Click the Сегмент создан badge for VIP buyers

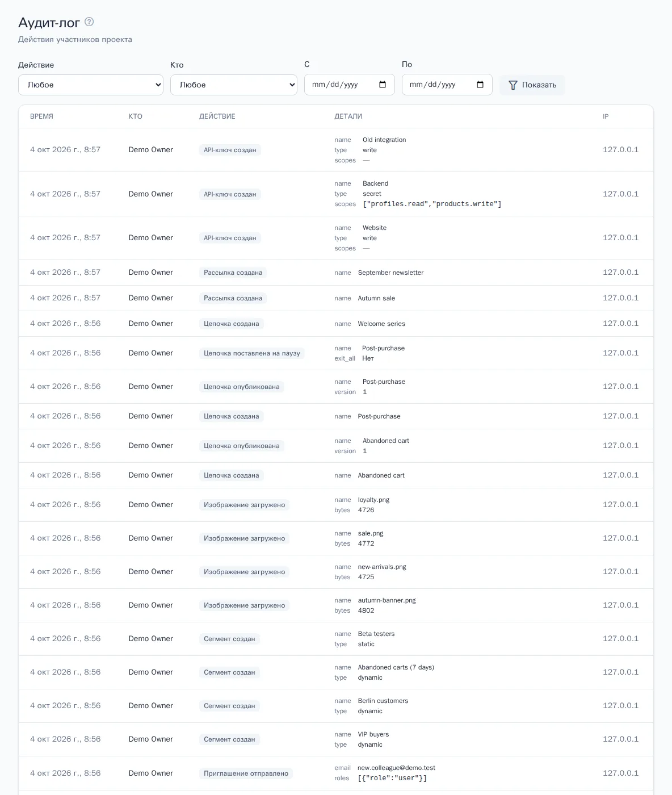(229, 739)
